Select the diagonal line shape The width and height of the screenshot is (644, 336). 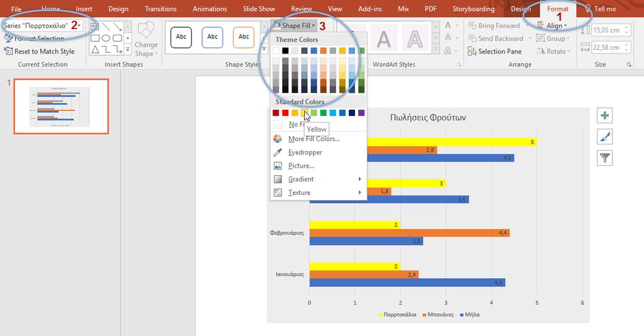click(106, 26)
